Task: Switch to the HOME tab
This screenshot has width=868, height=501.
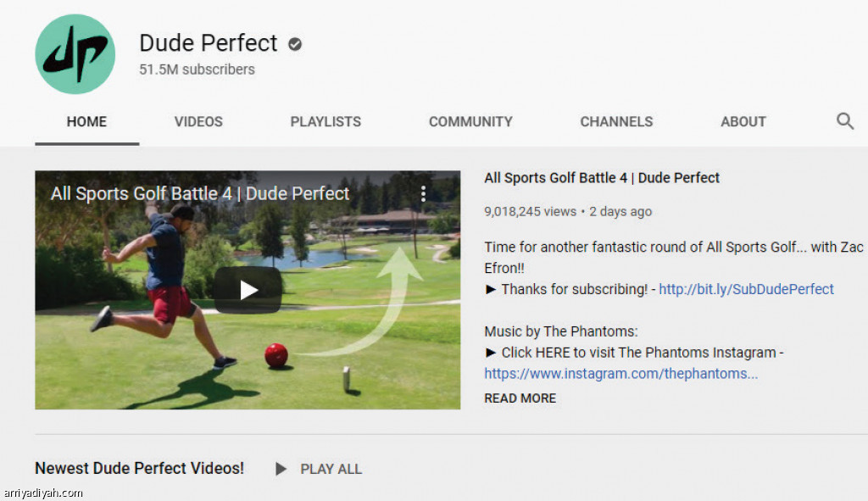Action: coord(86,121)
